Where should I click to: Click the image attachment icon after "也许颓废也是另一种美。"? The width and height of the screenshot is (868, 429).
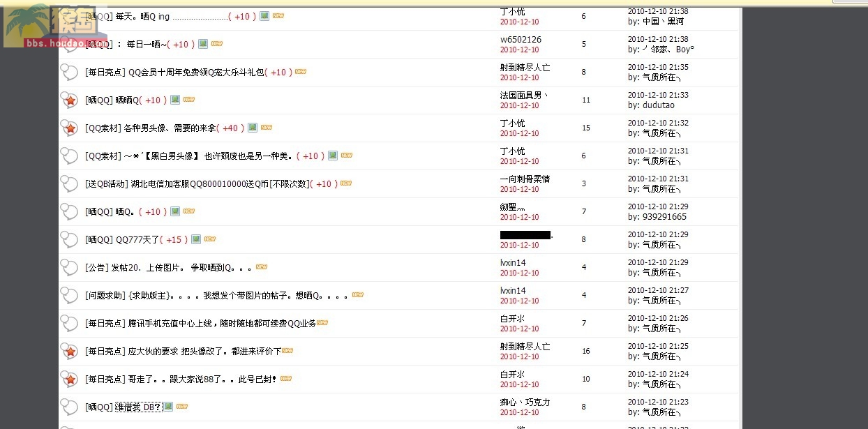pyautogui.click(x=333, y=156)
